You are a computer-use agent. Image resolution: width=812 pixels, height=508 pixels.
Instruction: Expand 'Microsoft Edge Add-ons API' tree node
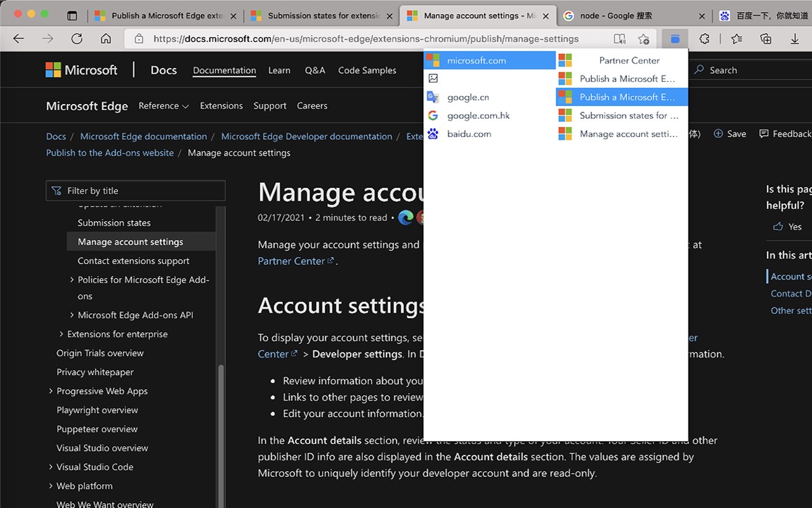tap(72, 315)
